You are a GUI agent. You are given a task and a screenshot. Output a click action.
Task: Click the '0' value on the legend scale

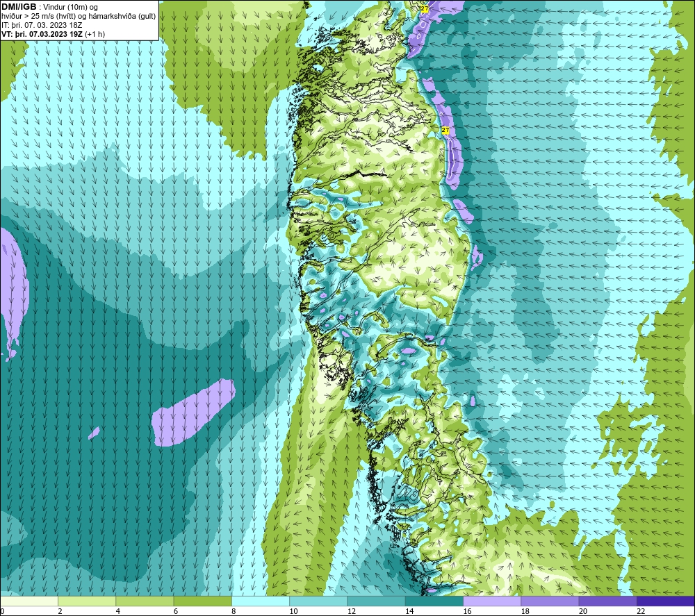click(x=3, y=612)
